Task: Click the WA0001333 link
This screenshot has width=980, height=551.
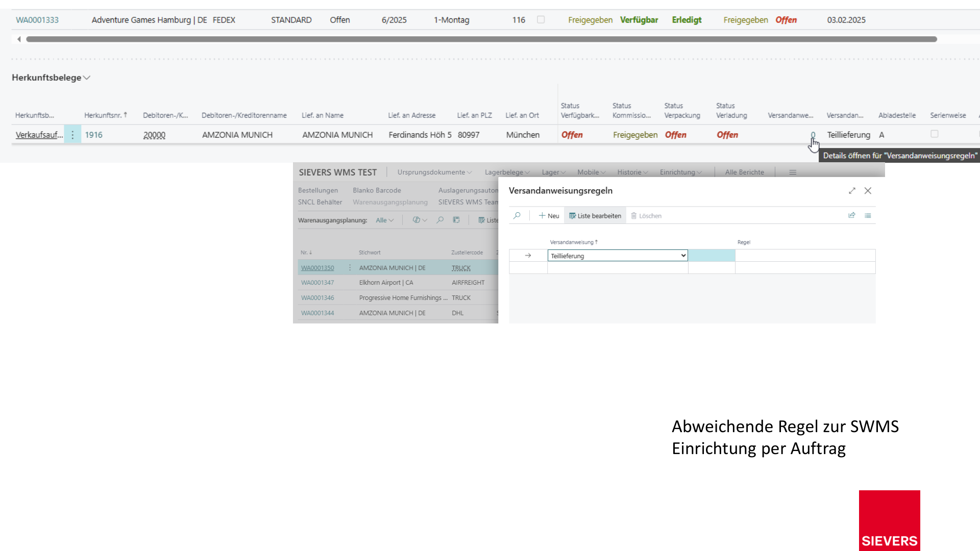Action: pyautogui.click(x=37, y=20)
